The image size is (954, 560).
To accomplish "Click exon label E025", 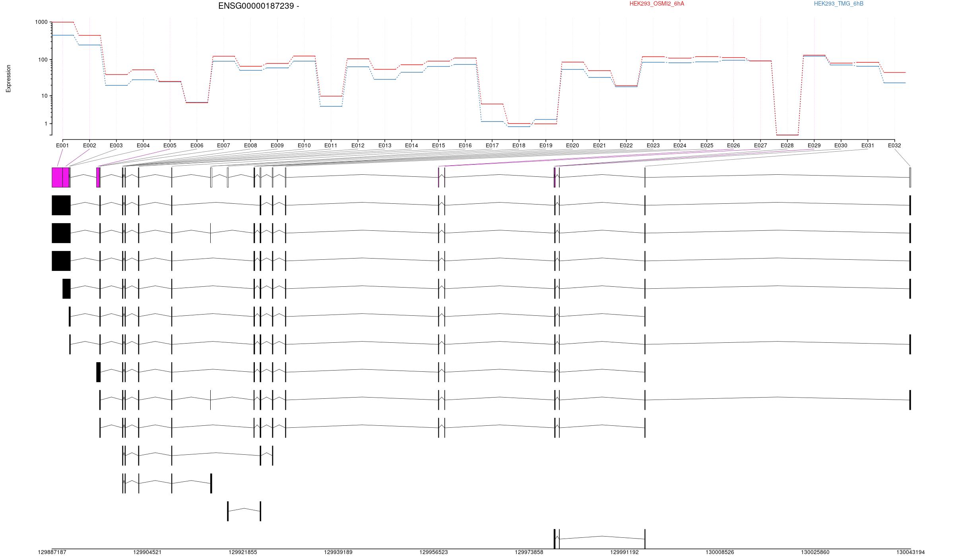I will tap(707, 145).
